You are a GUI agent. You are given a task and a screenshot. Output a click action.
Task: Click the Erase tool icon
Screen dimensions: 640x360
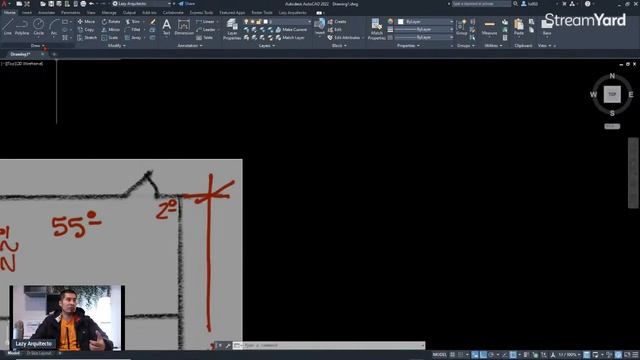(153, 21)
